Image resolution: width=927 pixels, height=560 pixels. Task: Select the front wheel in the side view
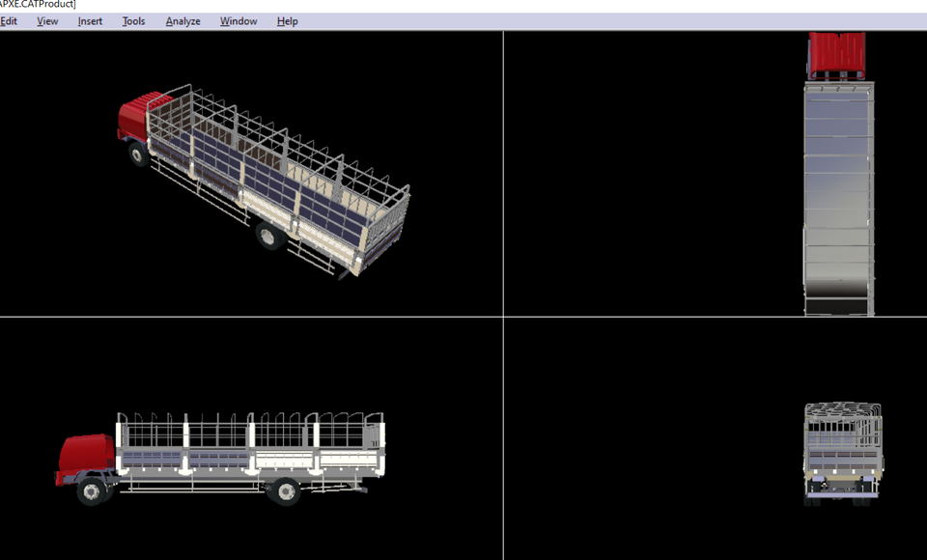(92, 492)
